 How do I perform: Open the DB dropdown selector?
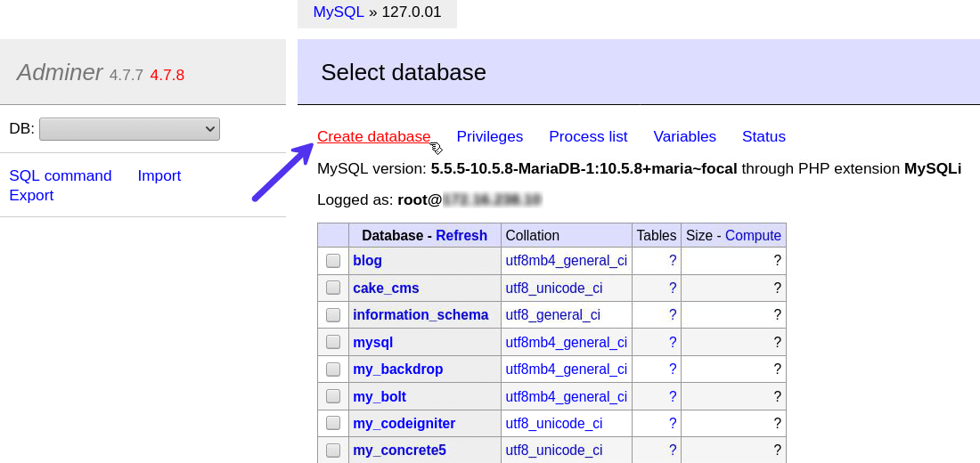[129, 129]
